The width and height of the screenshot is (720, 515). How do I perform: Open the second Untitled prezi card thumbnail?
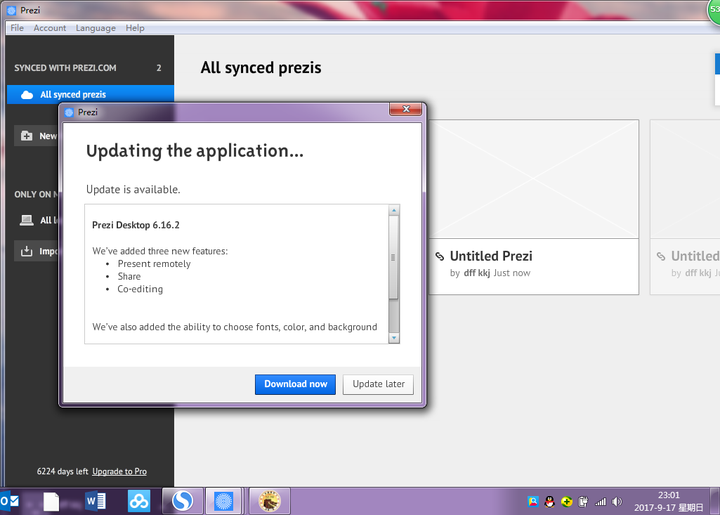click(685, 179)
